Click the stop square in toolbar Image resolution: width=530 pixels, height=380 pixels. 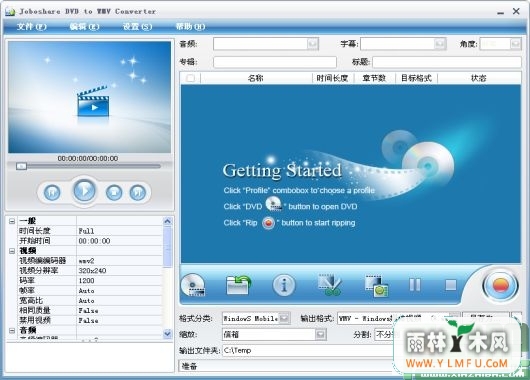(x=451, y=285)
